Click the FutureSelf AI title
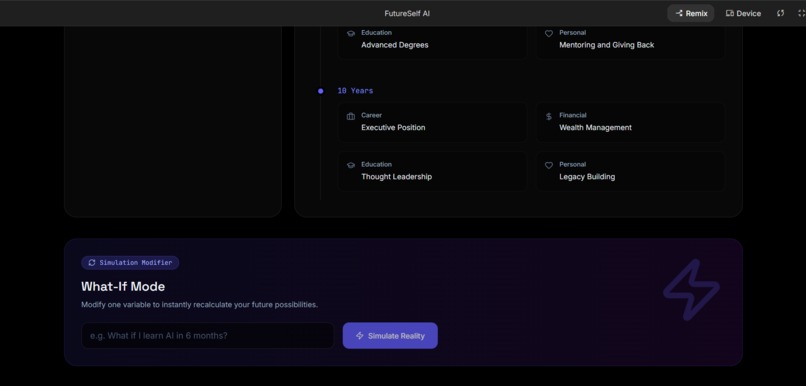This screenshot has width=806, height=386. pyautogui.click(x=407, y=13)
